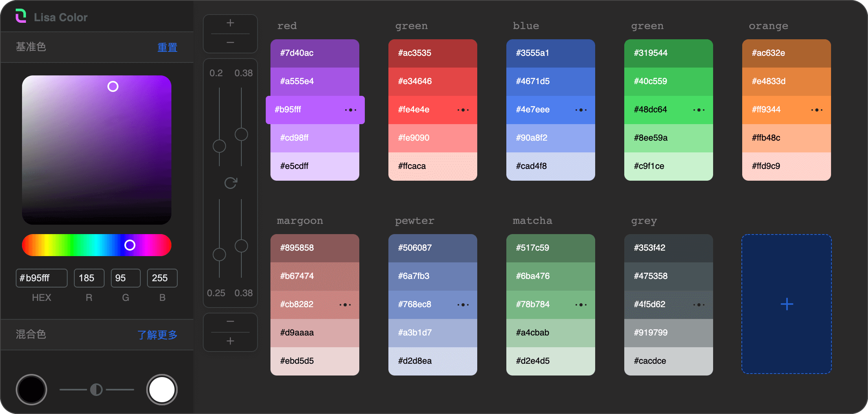Click the refresh icon between slider groups
868x414 pixels.
230,183
